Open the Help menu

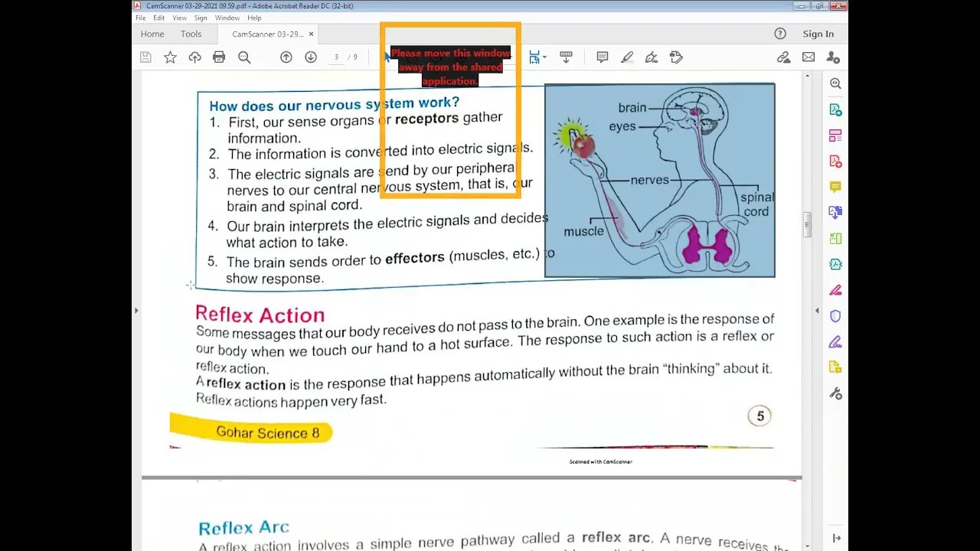click(254, 18)
